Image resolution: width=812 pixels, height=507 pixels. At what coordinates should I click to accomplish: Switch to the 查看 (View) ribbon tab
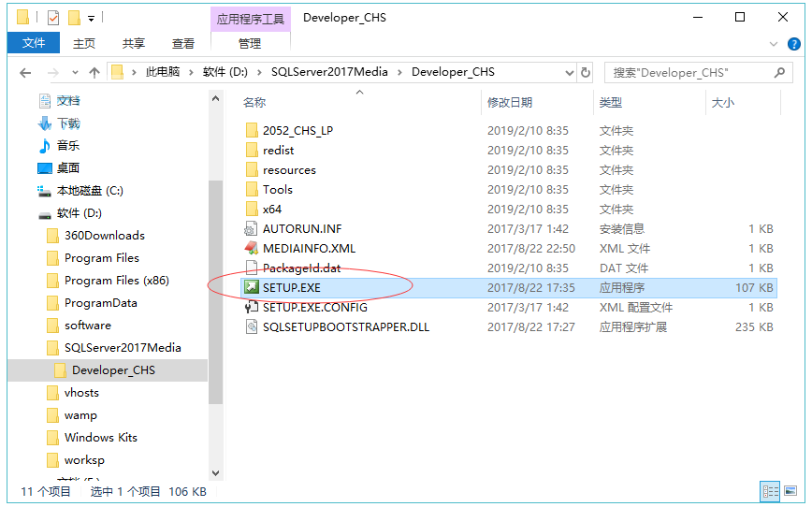[x=182, y=44]
